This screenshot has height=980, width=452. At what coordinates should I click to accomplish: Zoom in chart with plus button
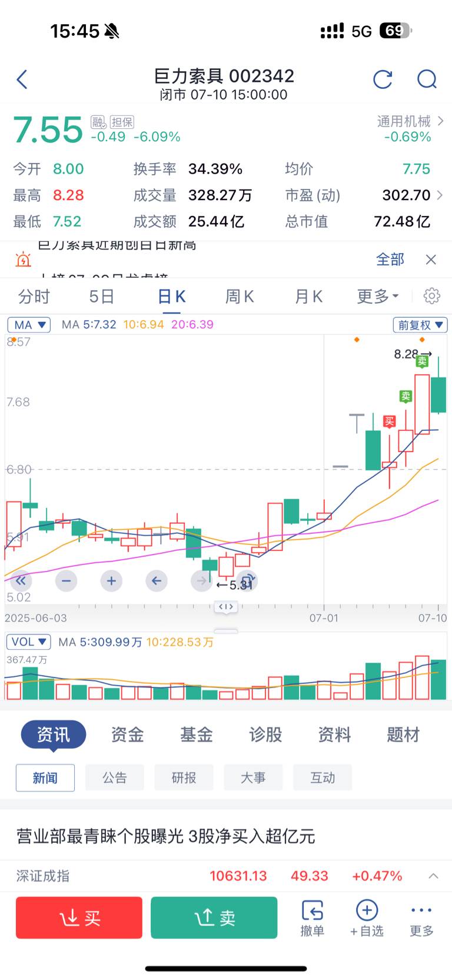click(111, 581)
